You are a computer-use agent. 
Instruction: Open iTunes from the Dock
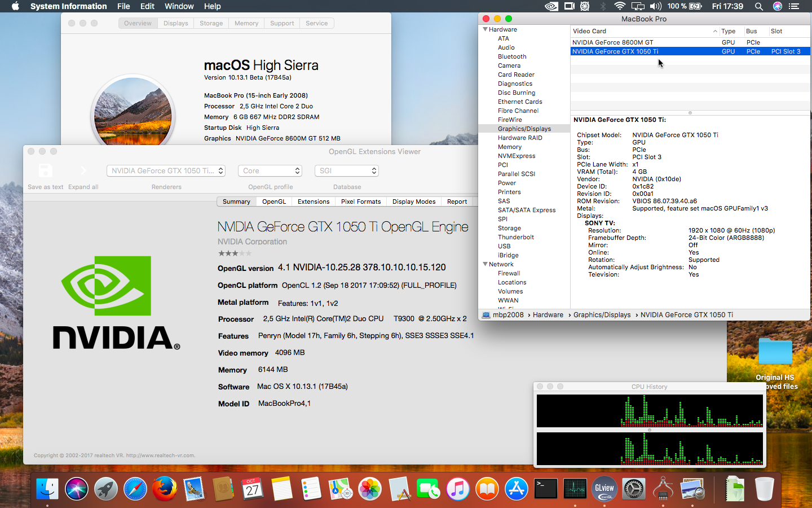coord(458,489)
